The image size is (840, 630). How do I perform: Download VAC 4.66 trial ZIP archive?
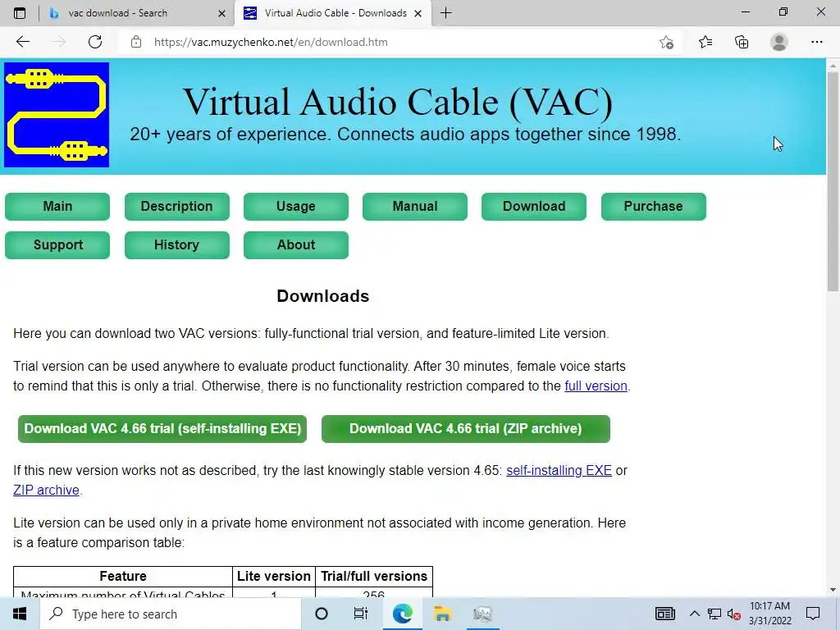click(466, 428)
